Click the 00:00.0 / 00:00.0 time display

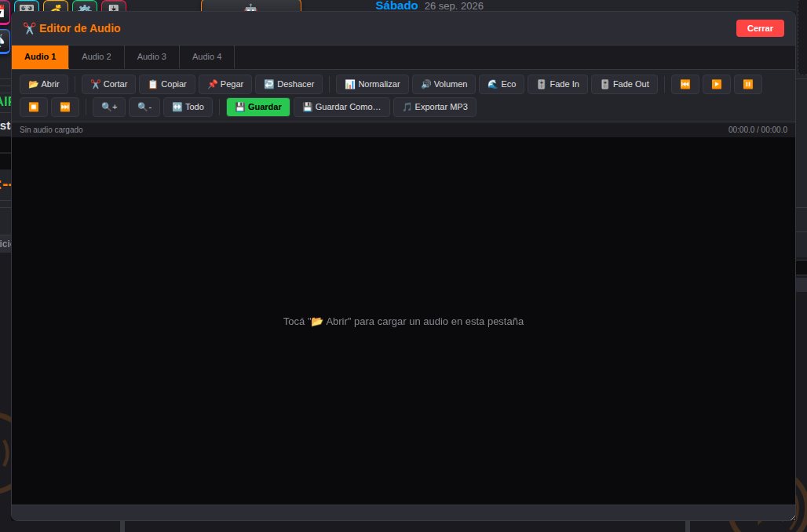point(758,129)
